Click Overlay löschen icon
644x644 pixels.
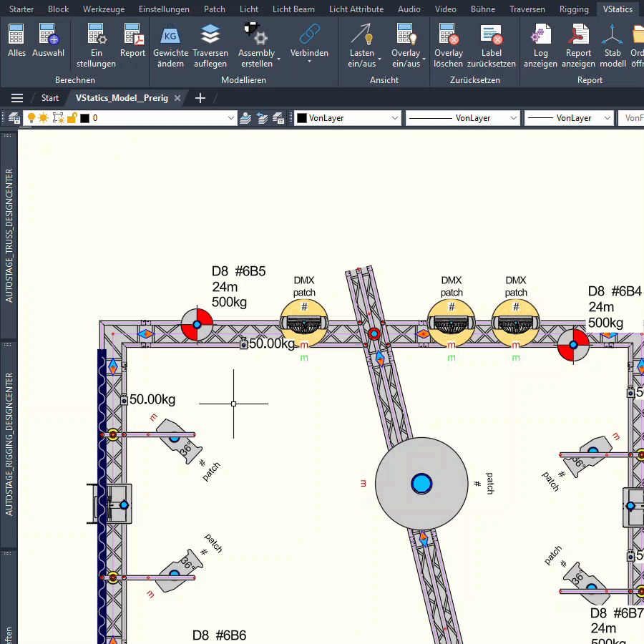[x=449, y=34]
